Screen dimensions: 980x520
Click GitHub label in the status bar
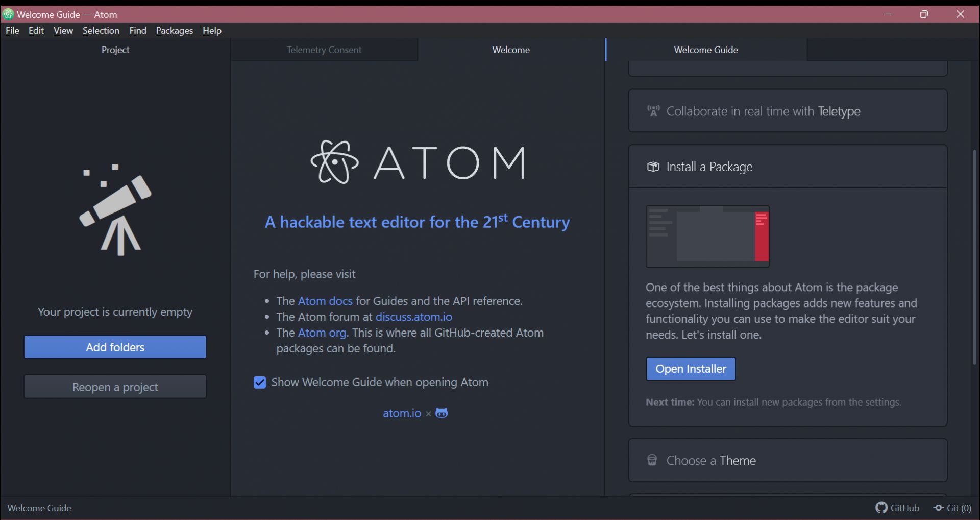tap(904, 508)
